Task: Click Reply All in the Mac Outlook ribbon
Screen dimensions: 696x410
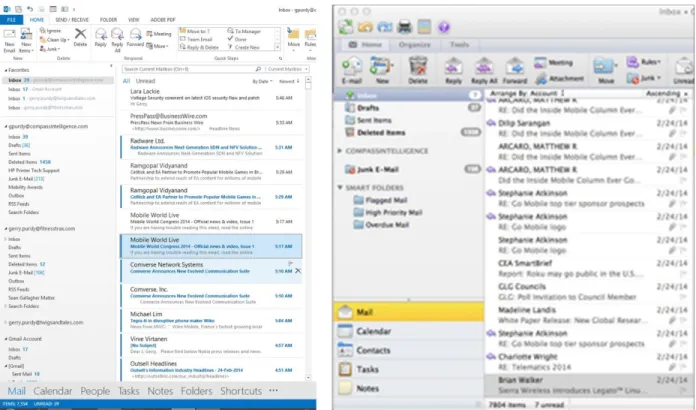Action: click(484, 70)
